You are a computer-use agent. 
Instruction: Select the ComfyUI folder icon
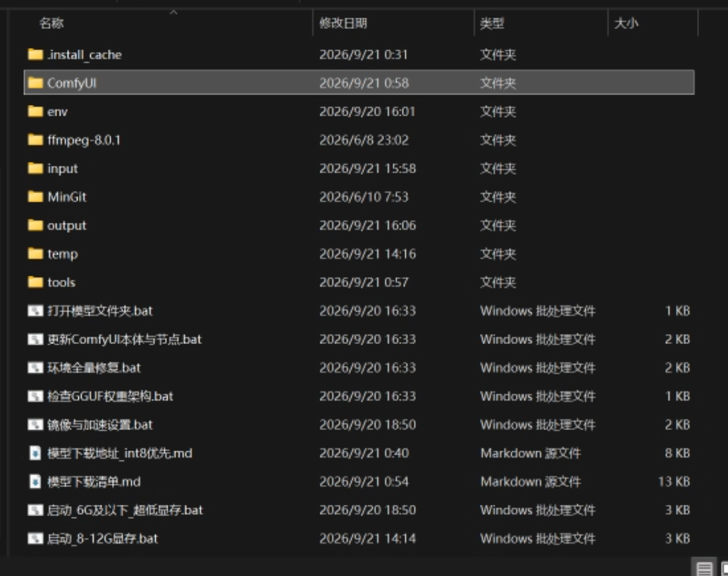tap(35, 83)
